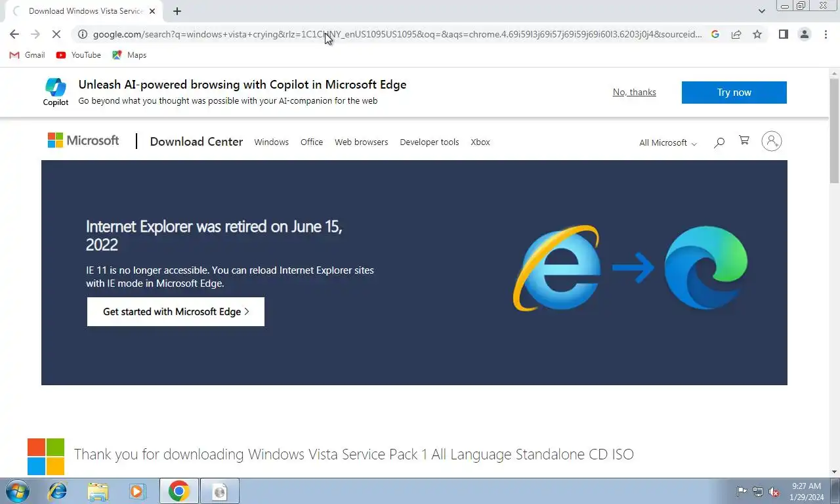The image size is (840, 504).
Task: Open Windows Explorer folder in taskbar
Action: click(x=98, y=491)
